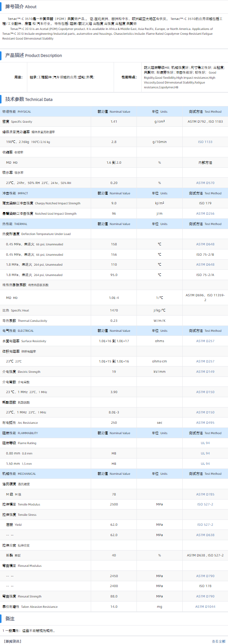Click UL 94 link in 0.80 mm row
Viewport: 228px width, 644px height.
(205, 453)
